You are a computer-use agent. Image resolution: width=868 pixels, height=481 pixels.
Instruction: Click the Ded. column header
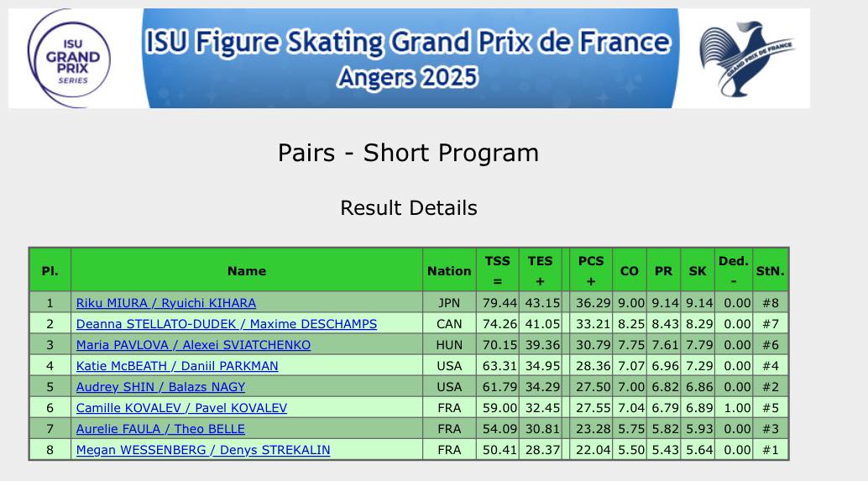[x=733, y=270]
